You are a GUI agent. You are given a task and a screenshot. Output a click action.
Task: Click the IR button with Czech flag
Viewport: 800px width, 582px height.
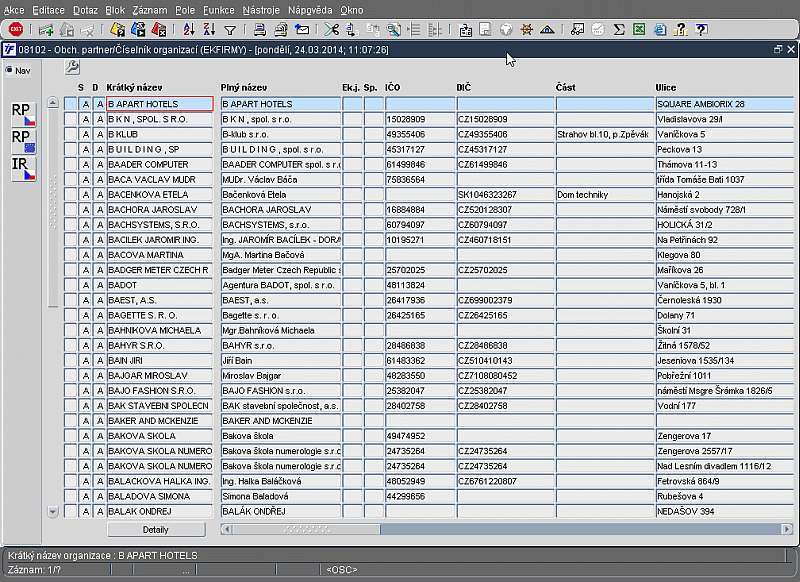tap(23, 168)
